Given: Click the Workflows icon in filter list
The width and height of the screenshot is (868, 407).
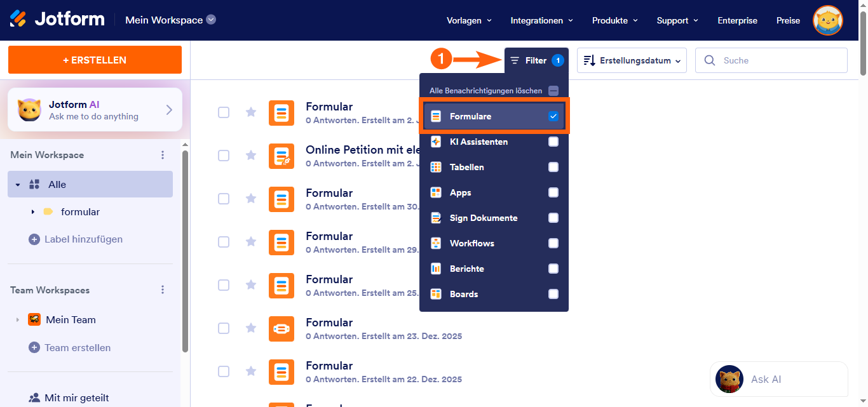Looking at the screenshot, I should (436, 243).
